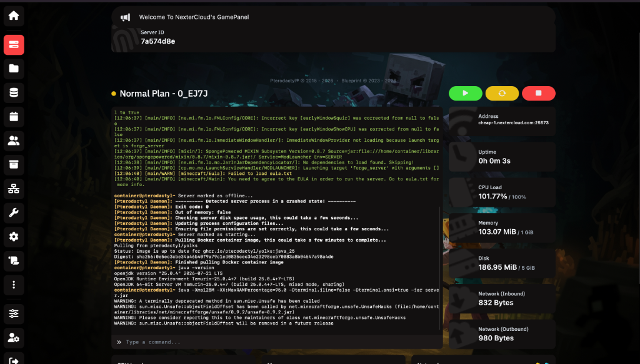This screenshot has height=364, width=640.
Task: Open the file manager folder icon
Action: click(x=14, y=69)
